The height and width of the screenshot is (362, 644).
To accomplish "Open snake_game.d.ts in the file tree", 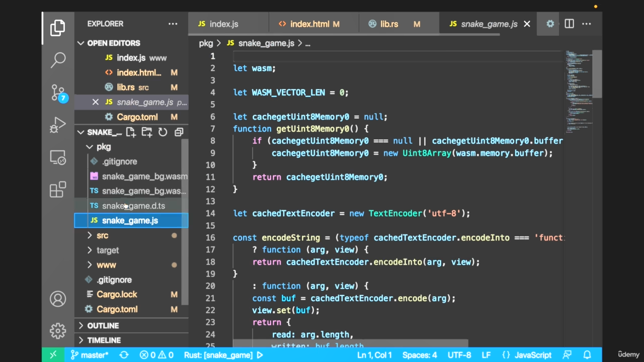I will (x=133, y=206).
